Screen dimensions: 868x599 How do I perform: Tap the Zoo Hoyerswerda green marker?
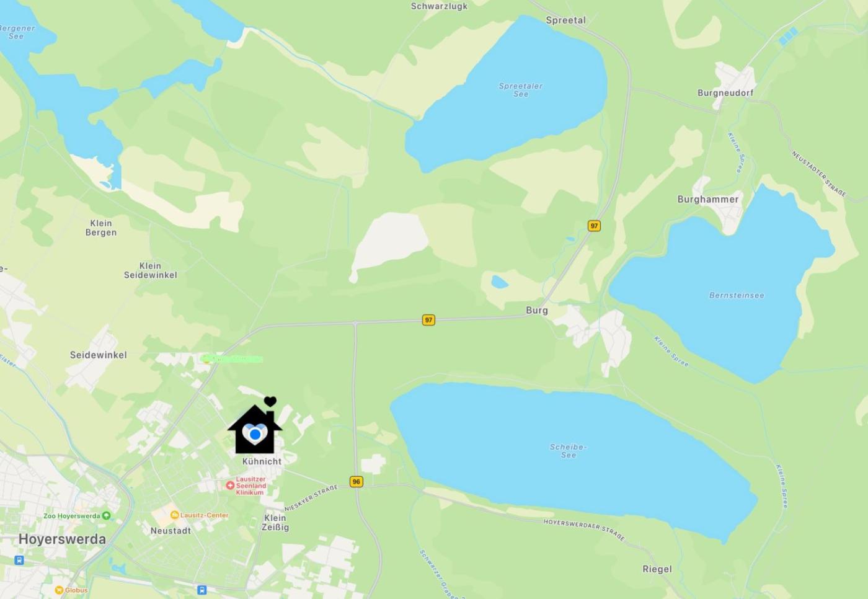tap(106, 516)
